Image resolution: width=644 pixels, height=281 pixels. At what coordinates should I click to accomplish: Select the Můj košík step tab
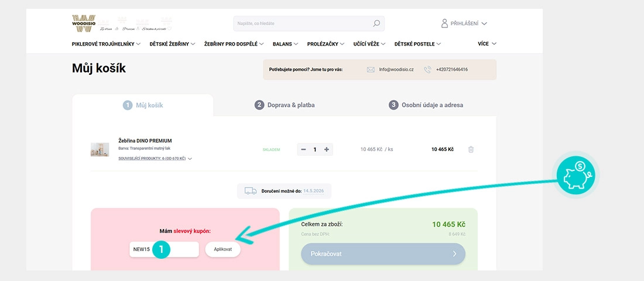(x=143, y=105)
